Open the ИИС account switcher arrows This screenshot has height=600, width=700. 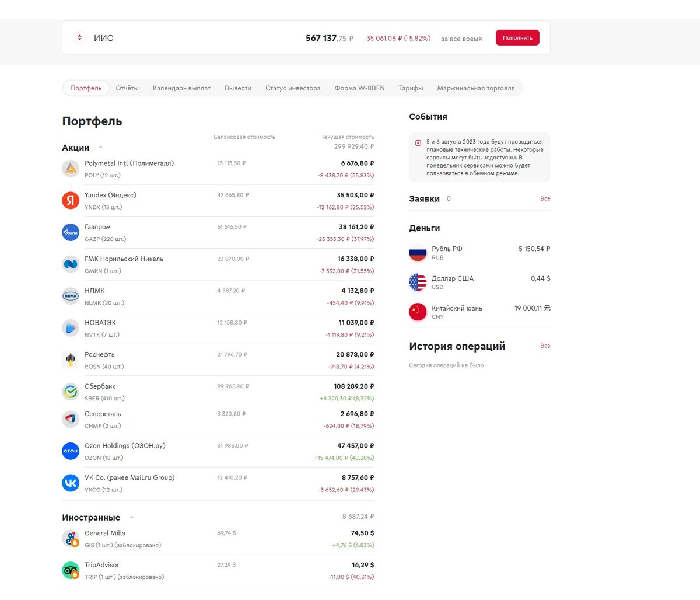point(80,38)
